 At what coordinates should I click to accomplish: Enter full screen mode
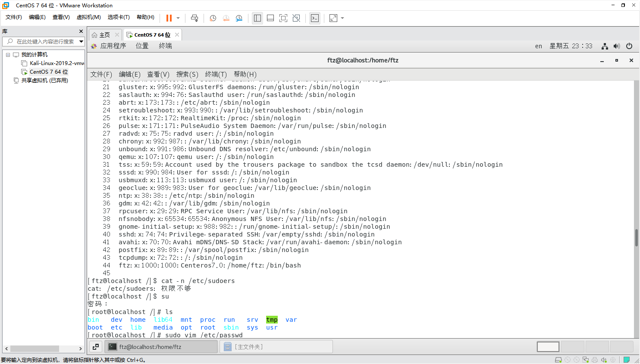(283, 18)
